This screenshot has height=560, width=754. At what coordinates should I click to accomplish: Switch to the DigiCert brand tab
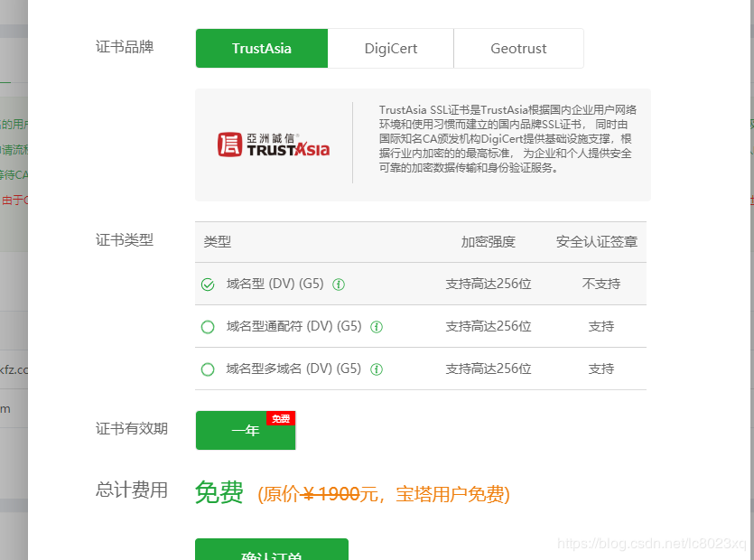pos(391,48)
